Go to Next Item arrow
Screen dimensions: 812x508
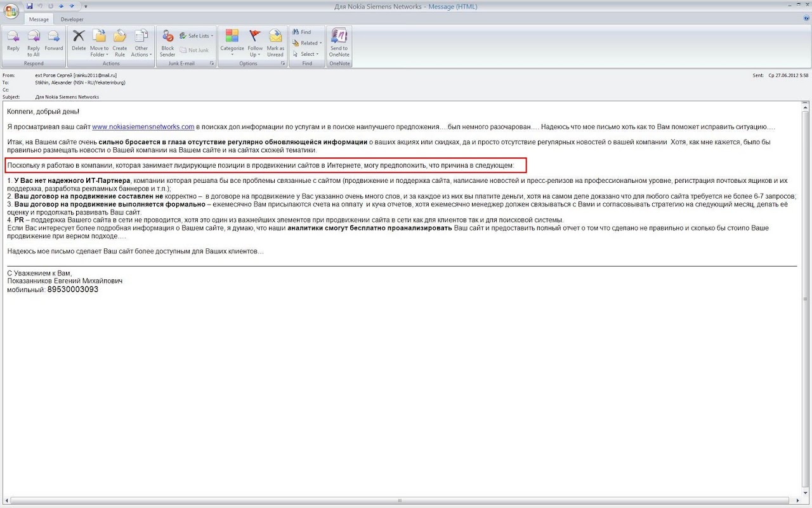71,6
